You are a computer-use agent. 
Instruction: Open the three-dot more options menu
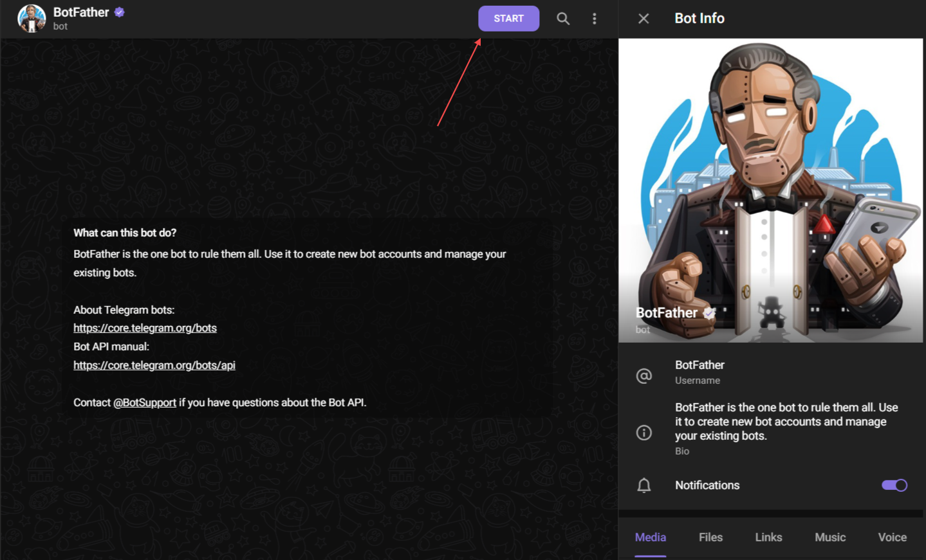(x=594, y=19)
